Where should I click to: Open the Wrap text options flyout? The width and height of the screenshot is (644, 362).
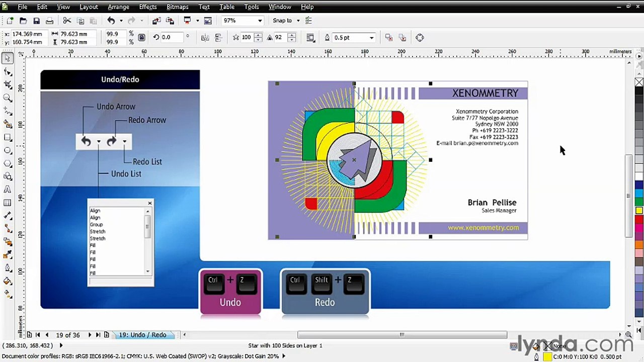pos(310,38)
